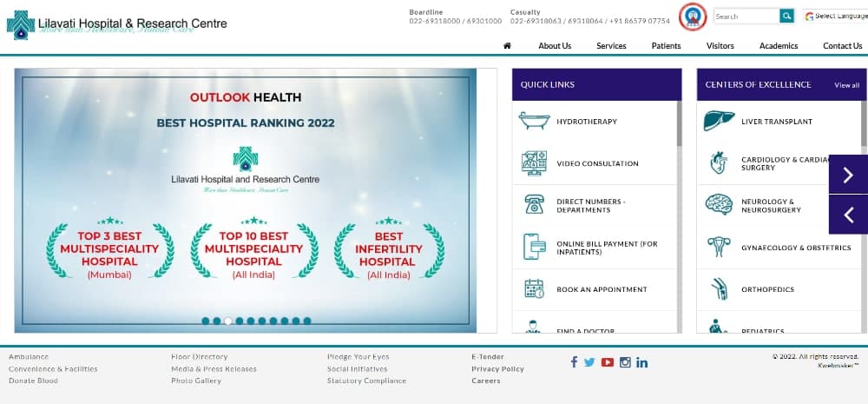Go to previous slide with left arrow
This screenshot has height=404, width=868.
point(848,215)
